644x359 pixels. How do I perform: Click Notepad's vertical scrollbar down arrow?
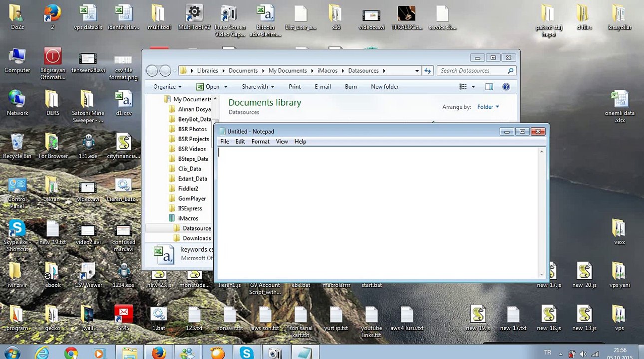(542, 274)
